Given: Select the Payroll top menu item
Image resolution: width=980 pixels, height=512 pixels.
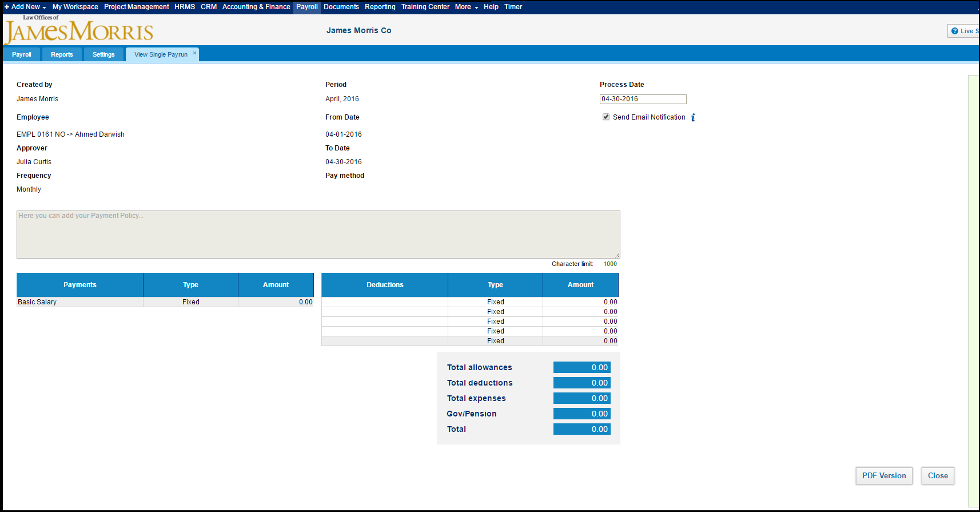Looking at the screenshot, I should pyautogui.click(x=307, y=7).
